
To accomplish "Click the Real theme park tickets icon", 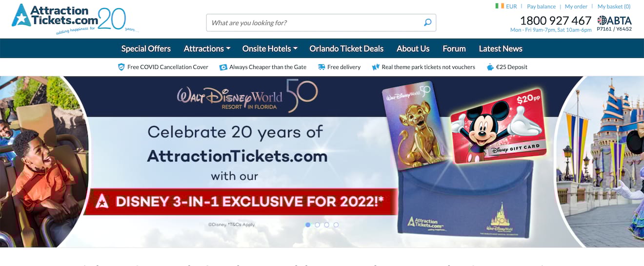I will point(376,67).
